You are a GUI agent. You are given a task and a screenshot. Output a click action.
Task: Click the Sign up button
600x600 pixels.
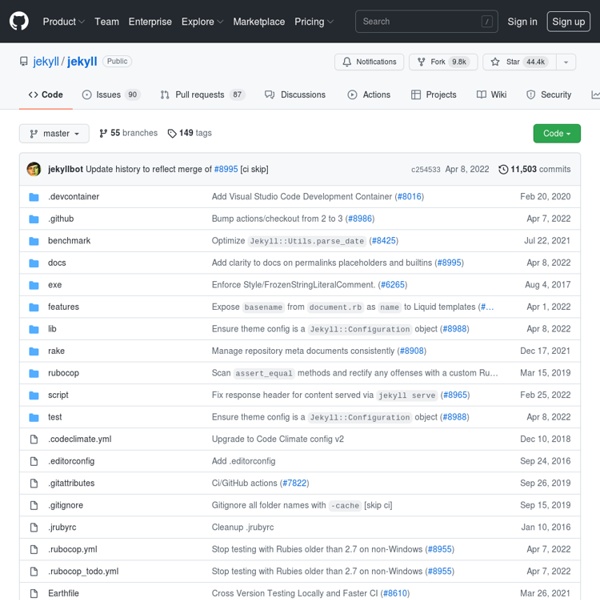tap(568, 22)
